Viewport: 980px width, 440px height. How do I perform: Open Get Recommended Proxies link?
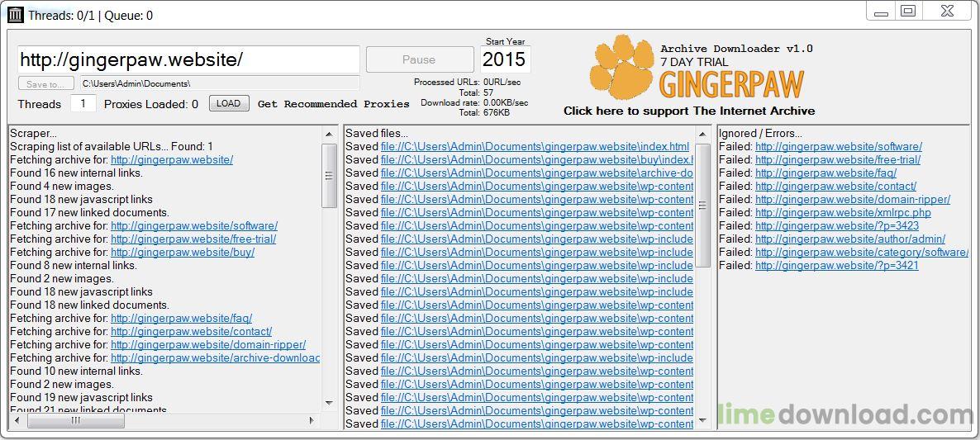coord(334,104)
